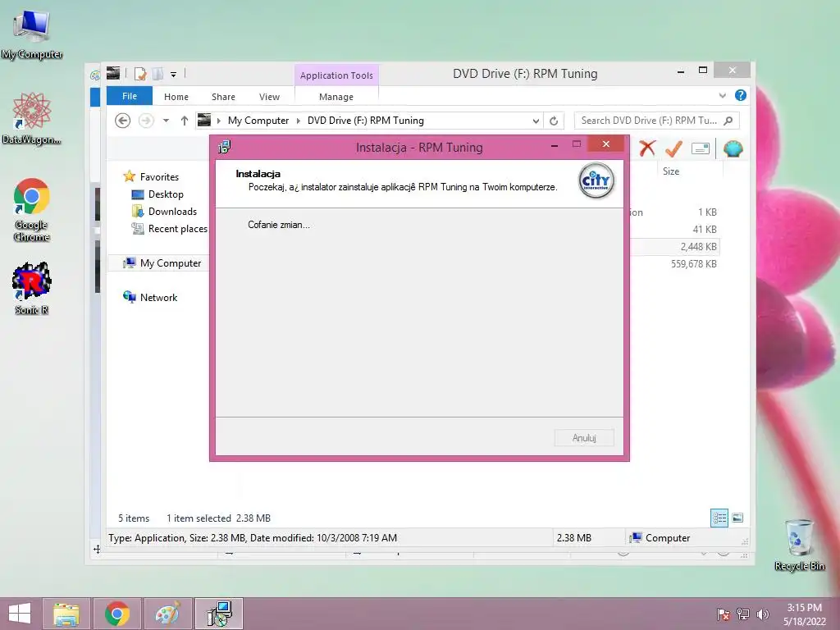The width and height of the screenshot is (840, 630).
Task: Select Recent places in navigation pane
Action: tap(177, 229)
